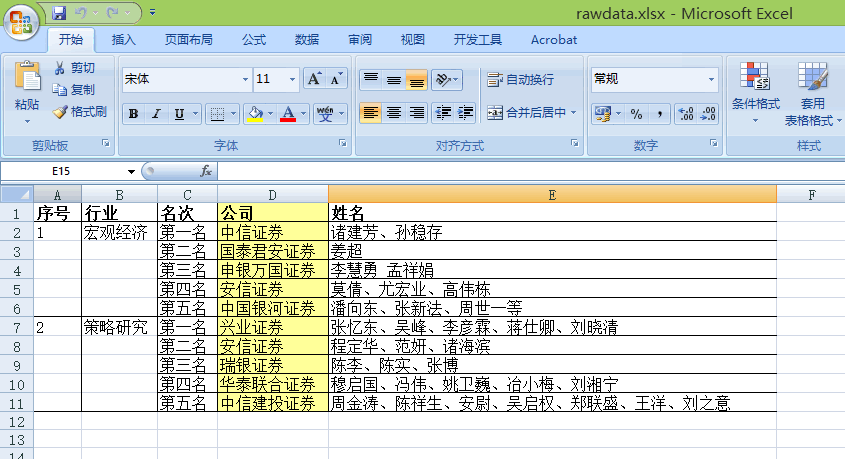The height and width of the screenshot is (459, 845).
Task: Click the Paste icon
Action: pos(27,76)
